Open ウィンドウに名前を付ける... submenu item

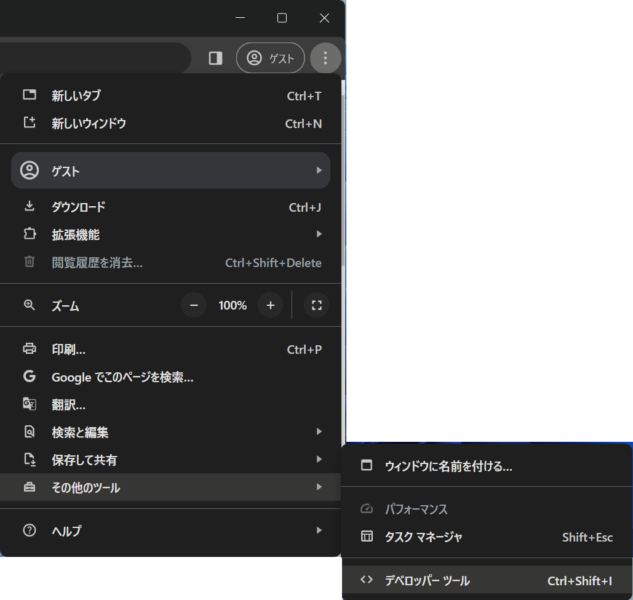[x=487, y=466]
